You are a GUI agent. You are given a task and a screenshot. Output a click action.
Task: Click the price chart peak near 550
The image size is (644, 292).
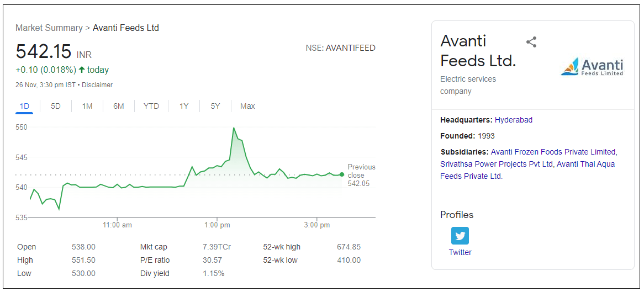(x=234, y=128)
